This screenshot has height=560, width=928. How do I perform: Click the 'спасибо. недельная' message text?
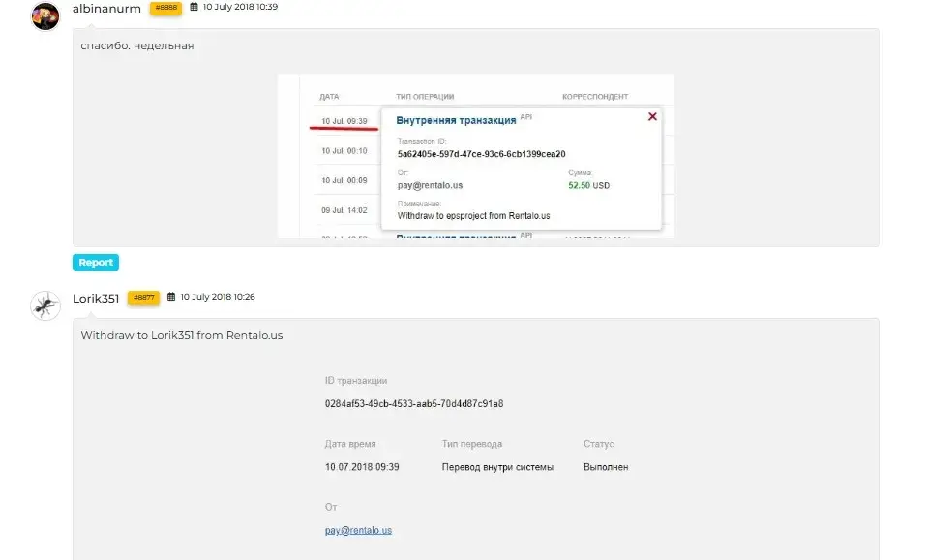click(x=137, y=45)
